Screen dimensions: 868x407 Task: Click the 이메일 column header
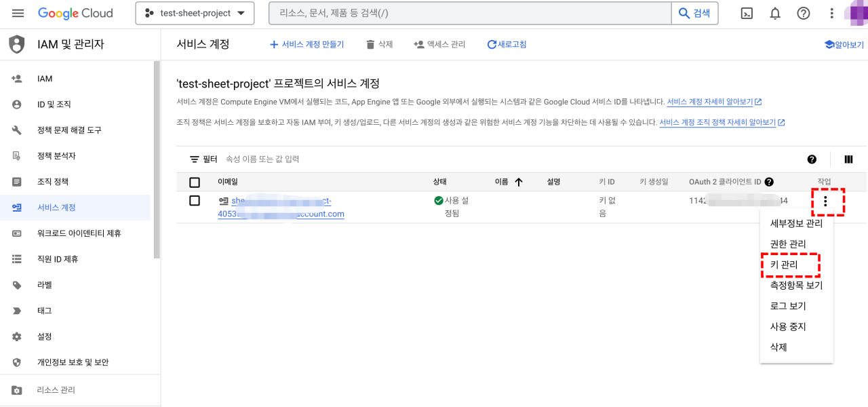click(228, 182)
